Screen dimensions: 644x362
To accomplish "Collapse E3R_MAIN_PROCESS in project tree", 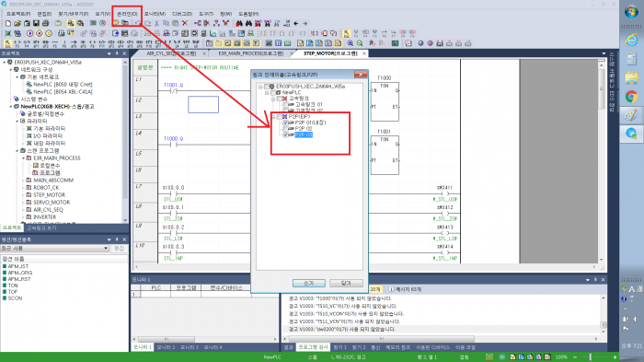I will [x=23, y=158].
